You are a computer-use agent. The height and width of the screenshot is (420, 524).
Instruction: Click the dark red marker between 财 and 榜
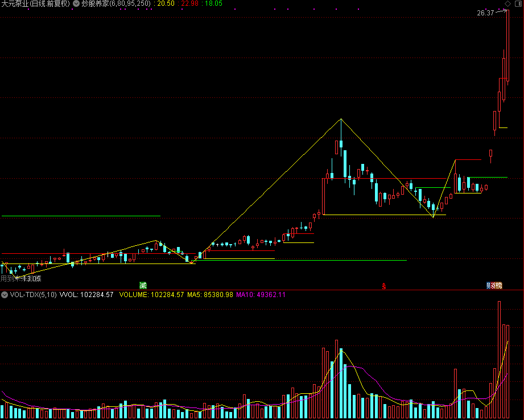[x=493, y=285]
